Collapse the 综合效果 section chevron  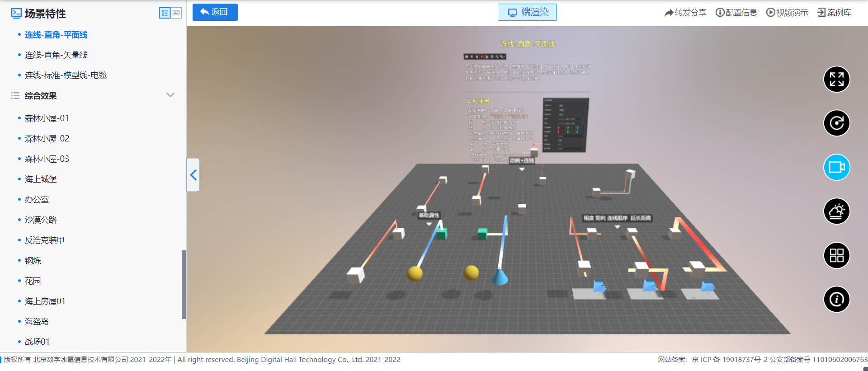pyautogui.click(x=170, y=95)
